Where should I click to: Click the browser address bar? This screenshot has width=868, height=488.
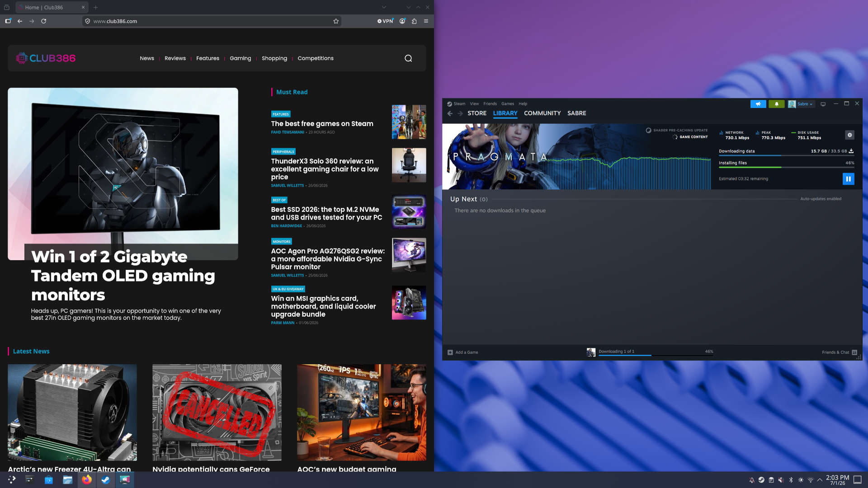point(212,21)
